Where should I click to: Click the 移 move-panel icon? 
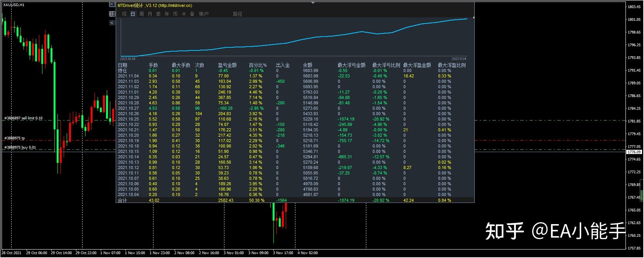(x=112, y=14)
